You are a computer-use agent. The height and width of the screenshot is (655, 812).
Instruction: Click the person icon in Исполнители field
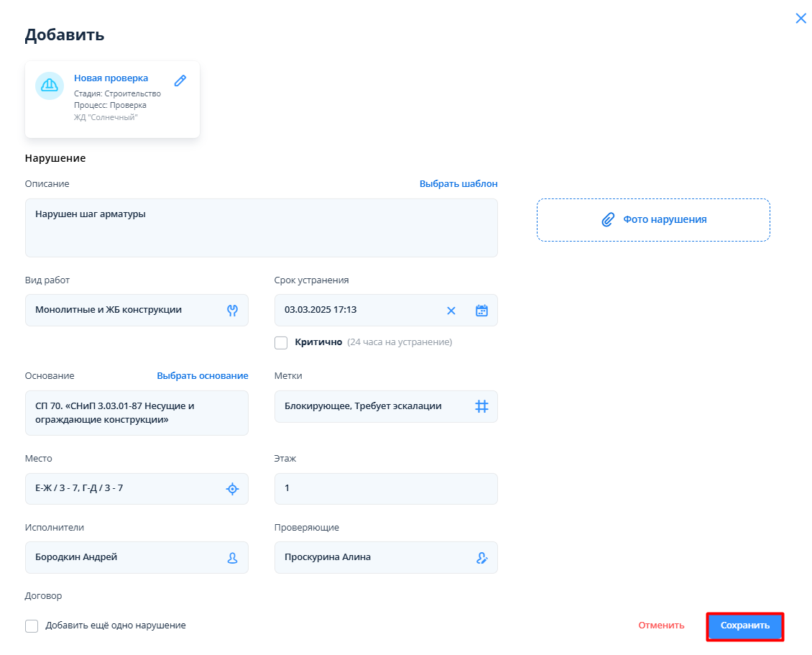(232, 557)
